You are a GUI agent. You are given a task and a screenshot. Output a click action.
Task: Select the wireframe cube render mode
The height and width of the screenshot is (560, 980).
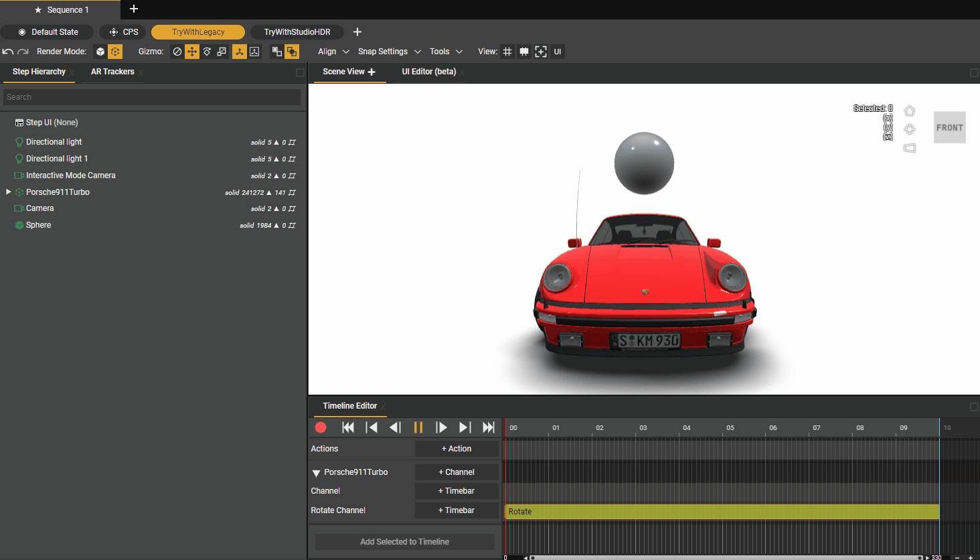click(115, 52)
